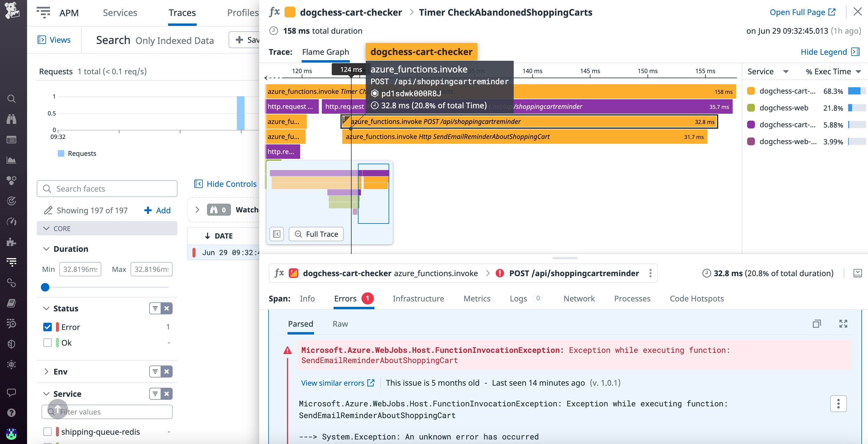Enable the Ok status checkbox
Screen dimensions: 868x444
tap(47, 343)
